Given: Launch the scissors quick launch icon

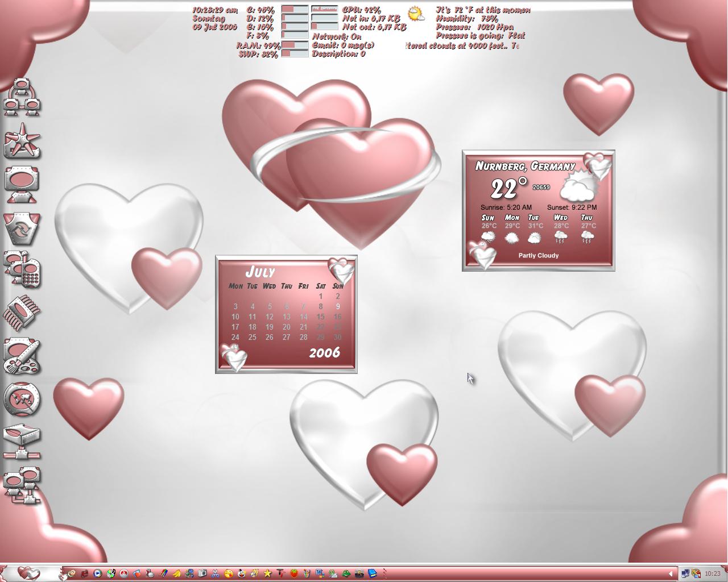Looking at the screenshot, I should coord(216,574).
